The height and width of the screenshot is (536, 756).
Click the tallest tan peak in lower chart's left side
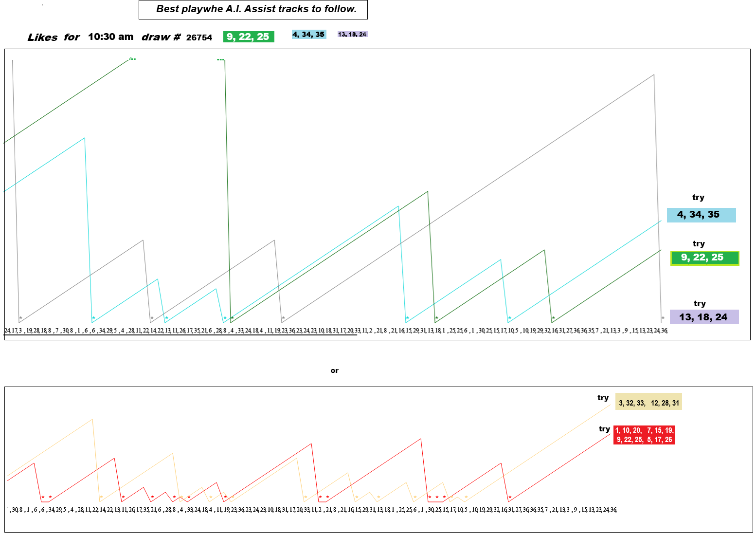92,419
